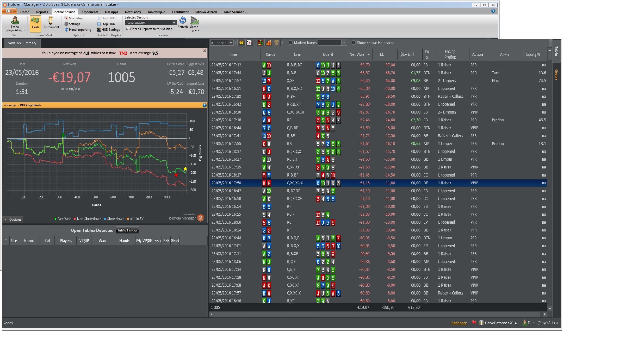Screen dimensions: 632x364
Task: Click the Refresh session icon
Action: tap(183, 21)
